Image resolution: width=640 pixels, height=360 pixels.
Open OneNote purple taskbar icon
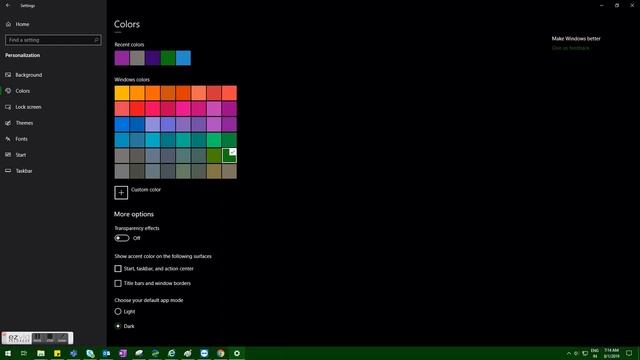coord(123,353)
